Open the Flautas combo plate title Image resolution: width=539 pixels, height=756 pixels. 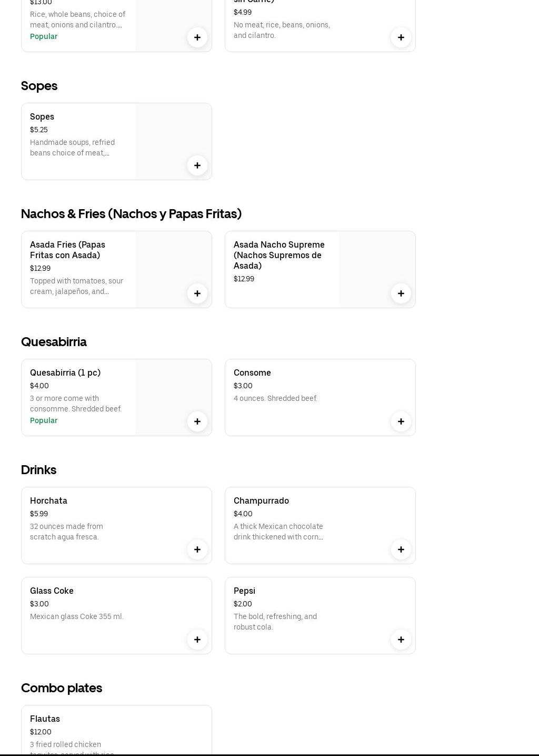(x=45, y=719)
